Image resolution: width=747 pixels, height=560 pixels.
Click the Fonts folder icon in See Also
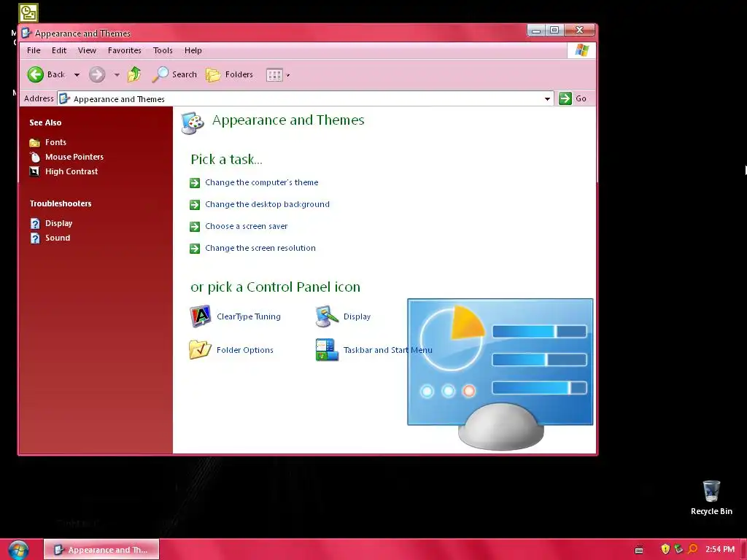34,142
